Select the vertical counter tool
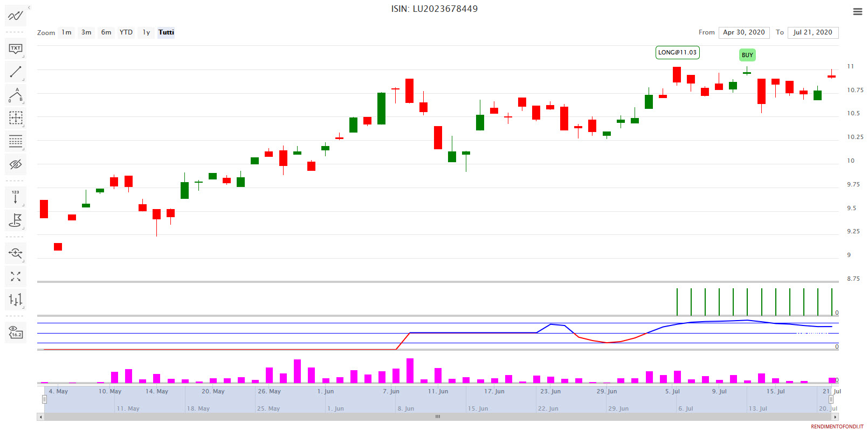868x430 pixels. pyautogui.click(x=15, y=197)
